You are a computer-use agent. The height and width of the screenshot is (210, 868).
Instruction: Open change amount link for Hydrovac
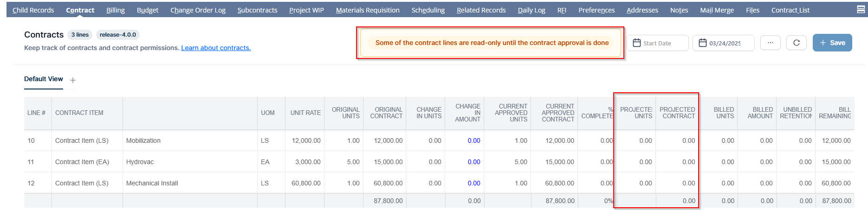tap(474, 162)
